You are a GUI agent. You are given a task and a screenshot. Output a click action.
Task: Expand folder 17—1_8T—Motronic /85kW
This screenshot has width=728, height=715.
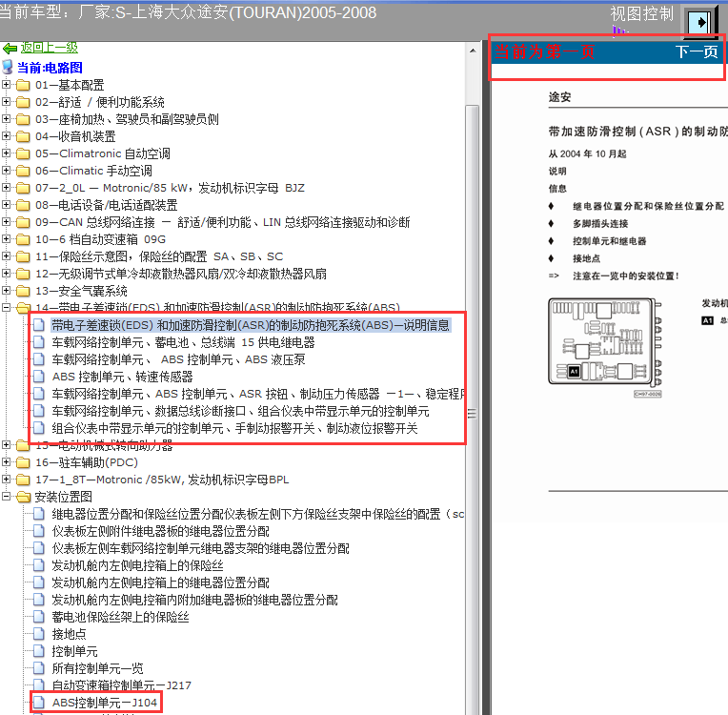[6, 480]
